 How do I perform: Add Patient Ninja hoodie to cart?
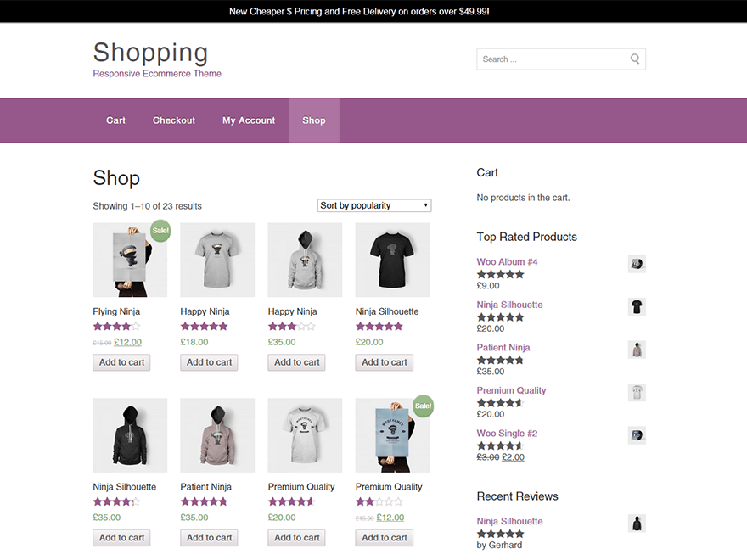click(209, 537)
